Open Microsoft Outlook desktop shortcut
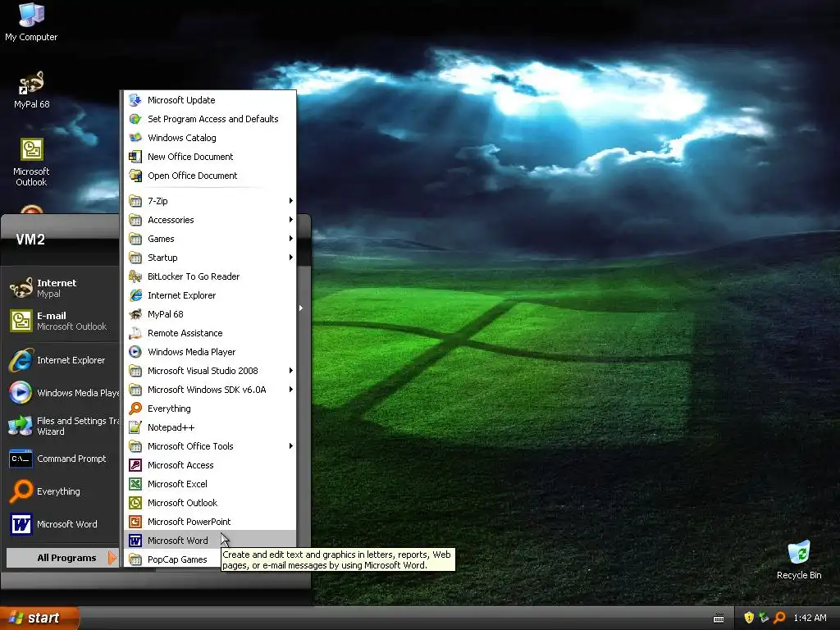840x630 pixels. 31,162
